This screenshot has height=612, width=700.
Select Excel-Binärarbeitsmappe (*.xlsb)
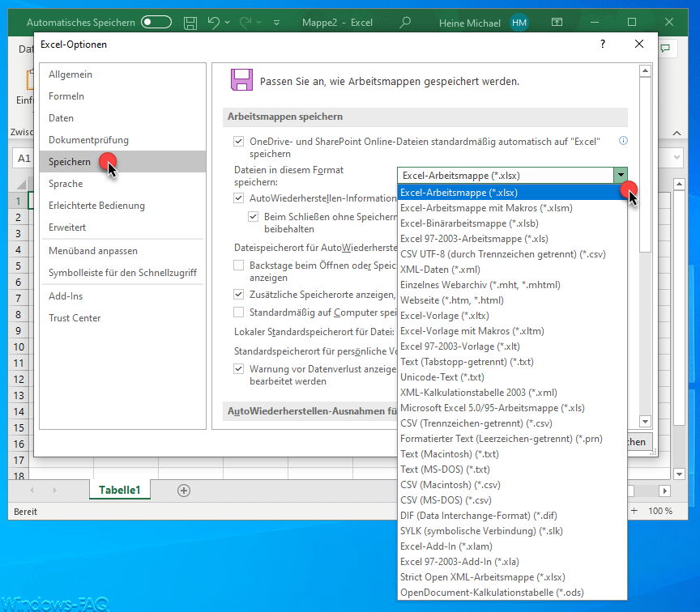pos(512,223)
